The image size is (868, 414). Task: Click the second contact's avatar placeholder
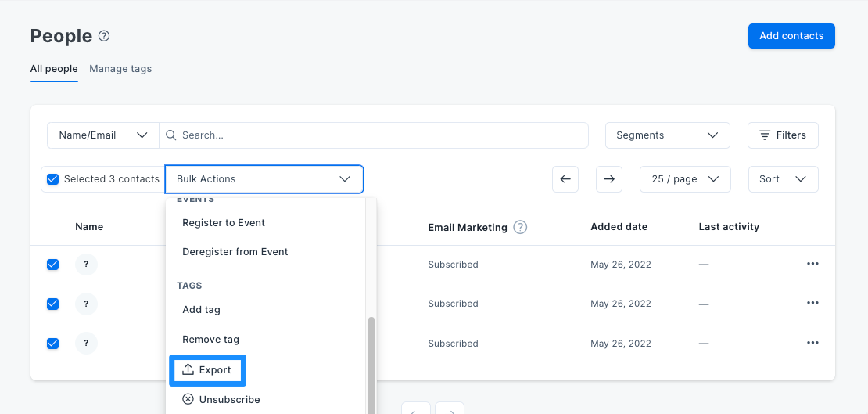pos(86,304)
